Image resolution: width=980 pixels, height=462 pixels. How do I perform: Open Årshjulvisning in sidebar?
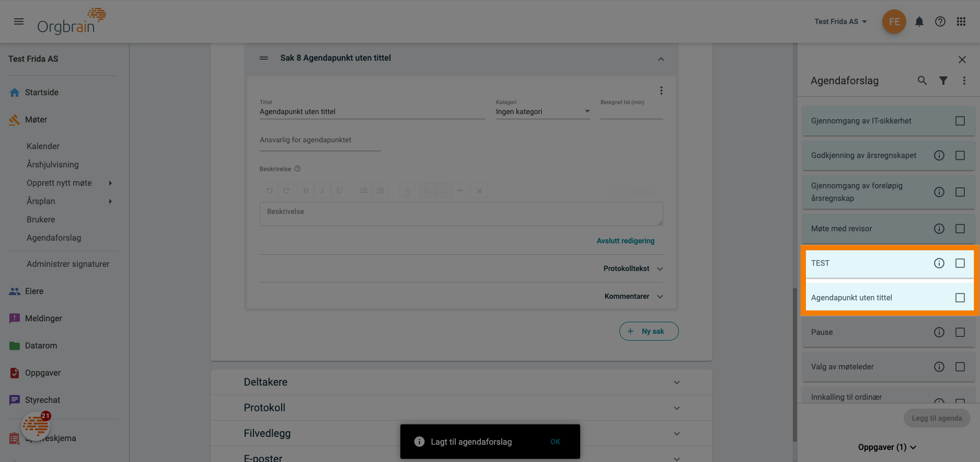[x=53, y=165]
